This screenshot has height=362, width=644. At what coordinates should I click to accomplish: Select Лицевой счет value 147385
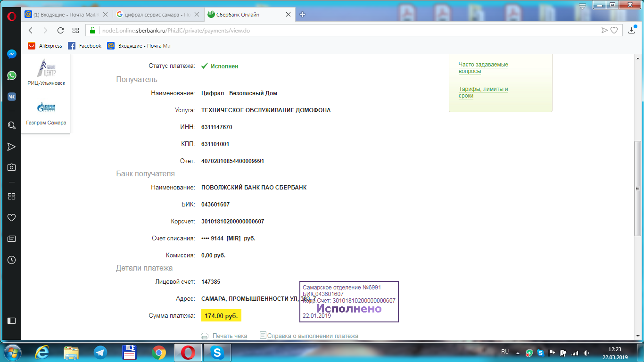tap(211, 282)
